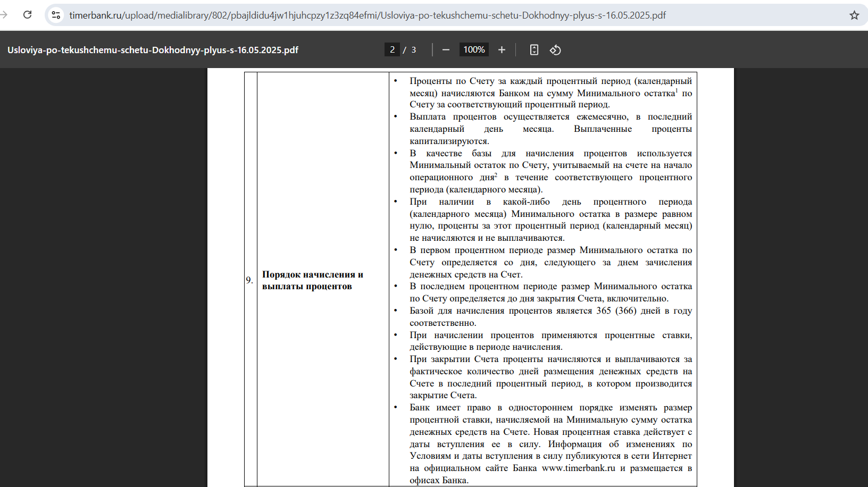The height and width of the screenshot is (487, 868).
Task: Click the fit to page icon
Action: [x=534, y=49]
